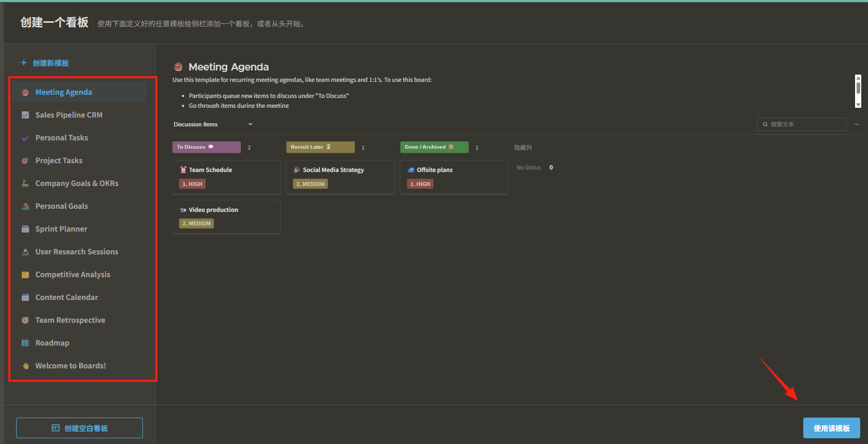Click the Sales Pipeline CRM chart icon

pos(25,115)
